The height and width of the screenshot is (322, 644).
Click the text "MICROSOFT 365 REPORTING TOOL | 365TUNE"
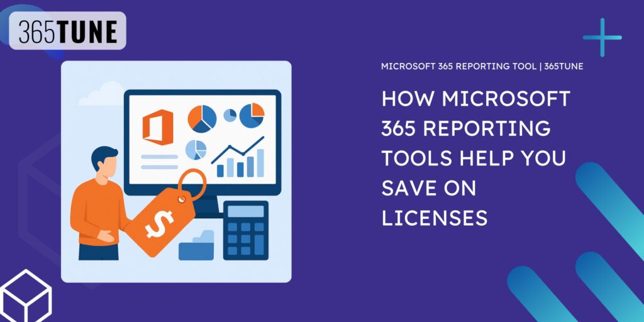[482, 67]
